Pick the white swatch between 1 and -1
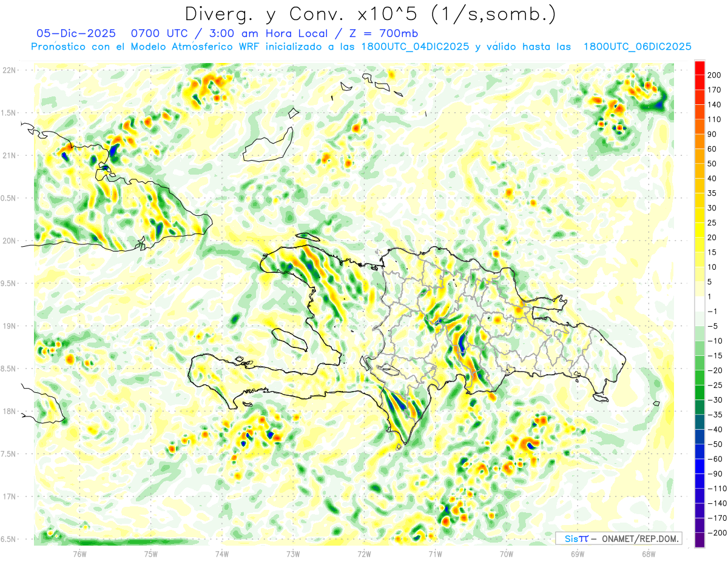Viewport: 728px width, 562px height. pyautogui.click(x=700, y=304)
